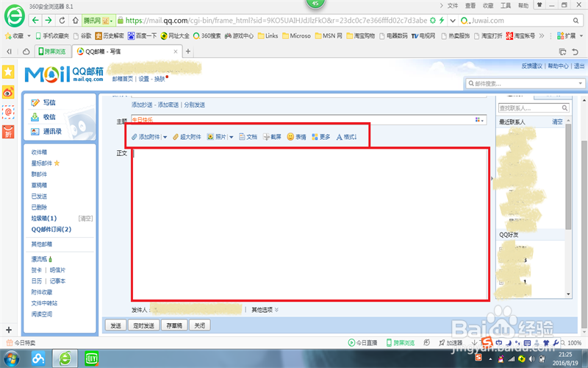Open the Weibo icon in the browser sidebar
The height and width of the screenshot is (368, 588).
[8, 91]
